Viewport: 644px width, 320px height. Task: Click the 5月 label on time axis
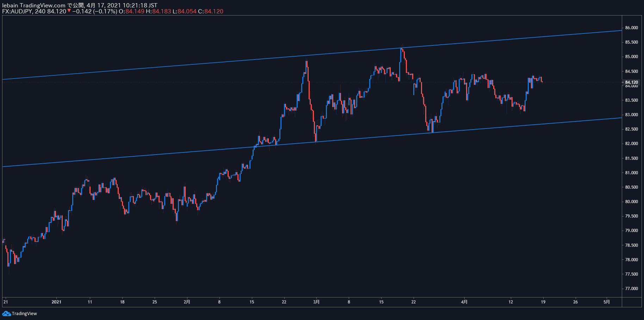click(x=607, y=302)
